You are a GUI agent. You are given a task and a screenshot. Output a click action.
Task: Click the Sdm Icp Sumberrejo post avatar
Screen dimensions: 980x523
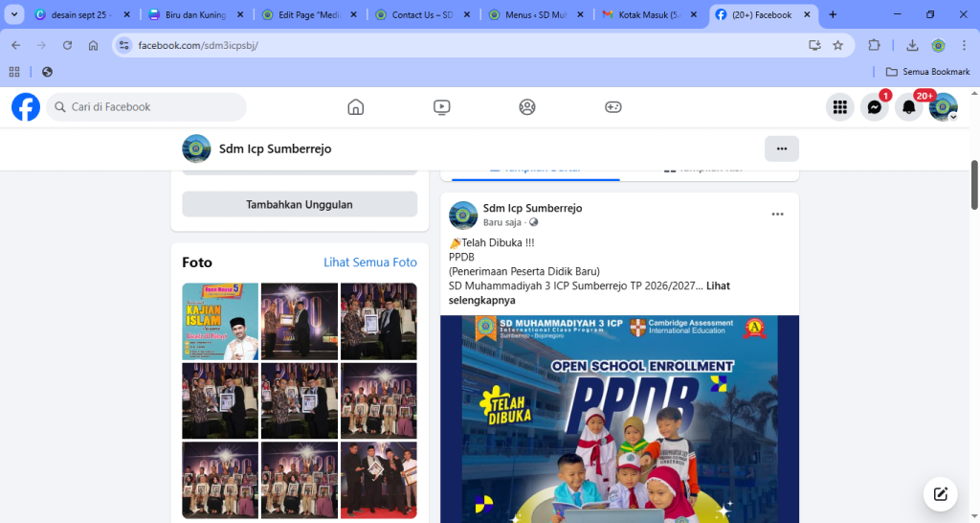coord(463,216)
